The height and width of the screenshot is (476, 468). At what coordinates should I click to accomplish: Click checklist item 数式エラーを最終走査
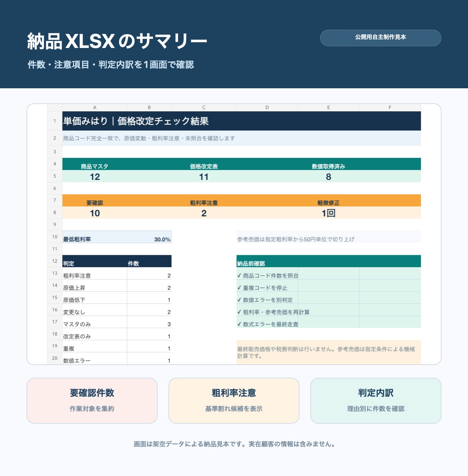[x=268, y=324]
